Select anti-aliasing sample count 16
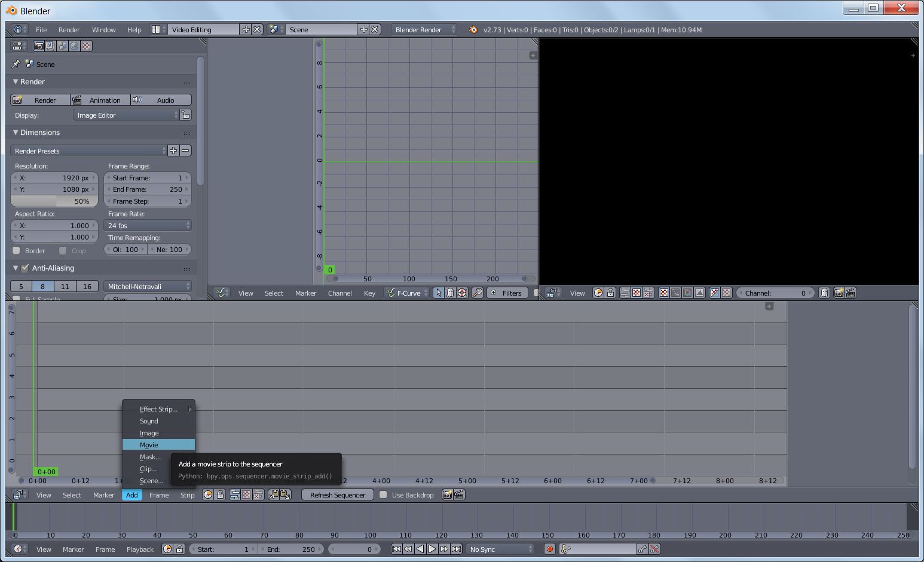This screenshot has height=562, width=924. [87, 286]
